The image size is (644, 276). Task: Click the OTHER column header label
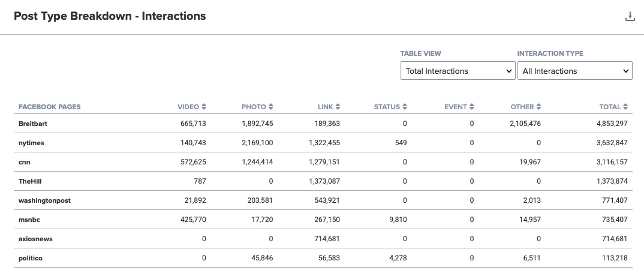click(x=522, y=107)
